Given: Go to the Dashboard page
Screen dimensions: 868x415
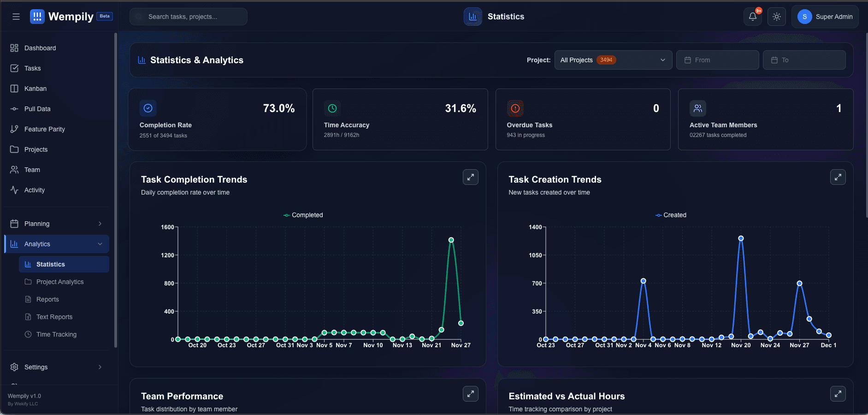Looking at the screenshot, I should (40, 48).
